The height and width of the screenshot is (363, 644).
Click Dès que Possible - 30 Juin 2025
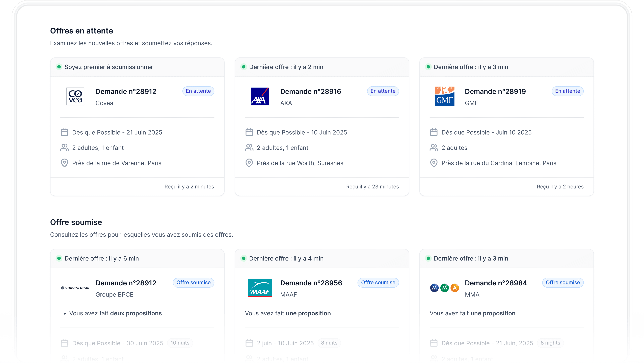[x=118, y=343]
